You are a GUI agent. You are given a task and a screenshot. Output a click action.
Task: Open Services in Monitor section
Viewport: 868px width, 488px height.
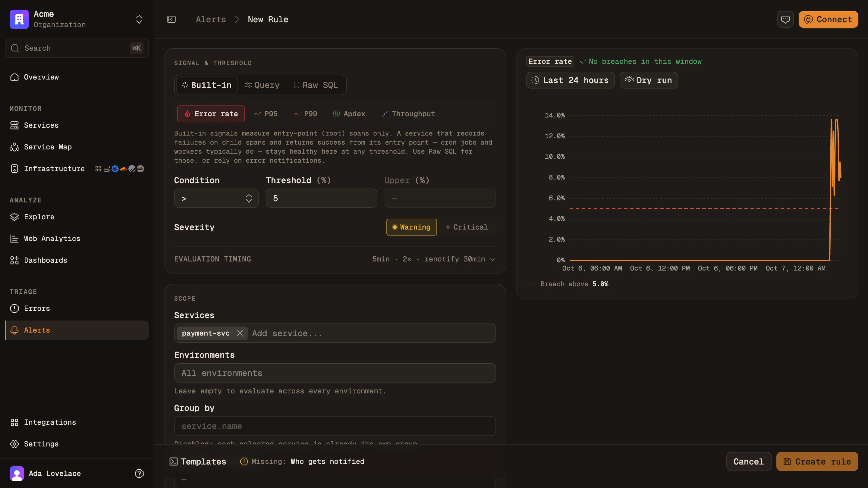(77, 125)
